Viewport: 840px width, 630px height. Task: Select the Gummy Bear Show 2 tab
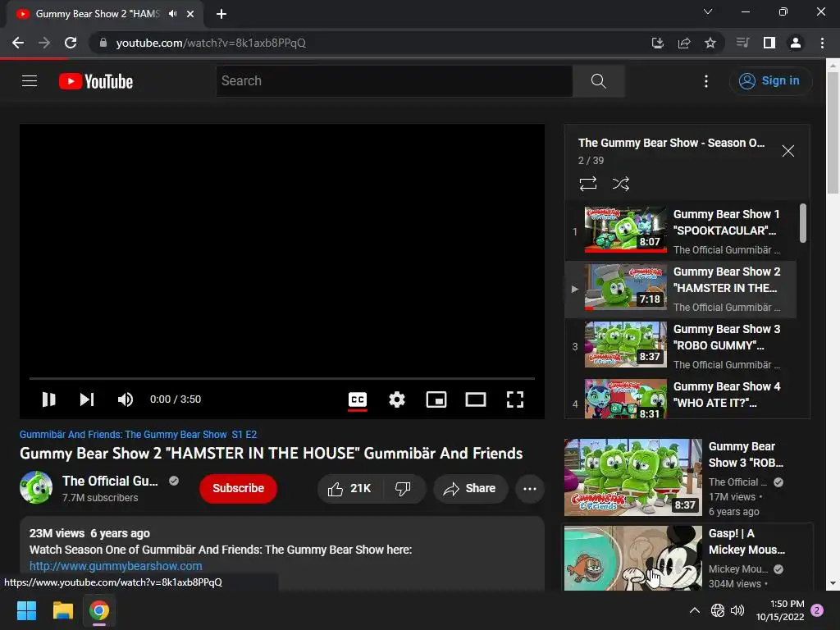coord(105,14)
